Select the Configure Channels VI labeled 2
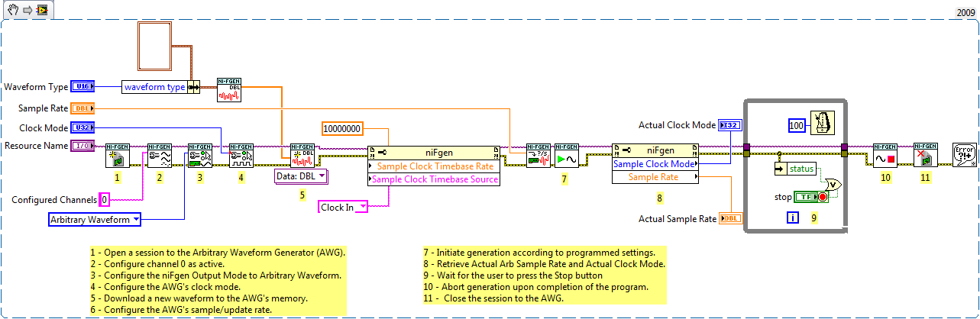The height and width of the screenshot is (319, 980). point(159,155)
